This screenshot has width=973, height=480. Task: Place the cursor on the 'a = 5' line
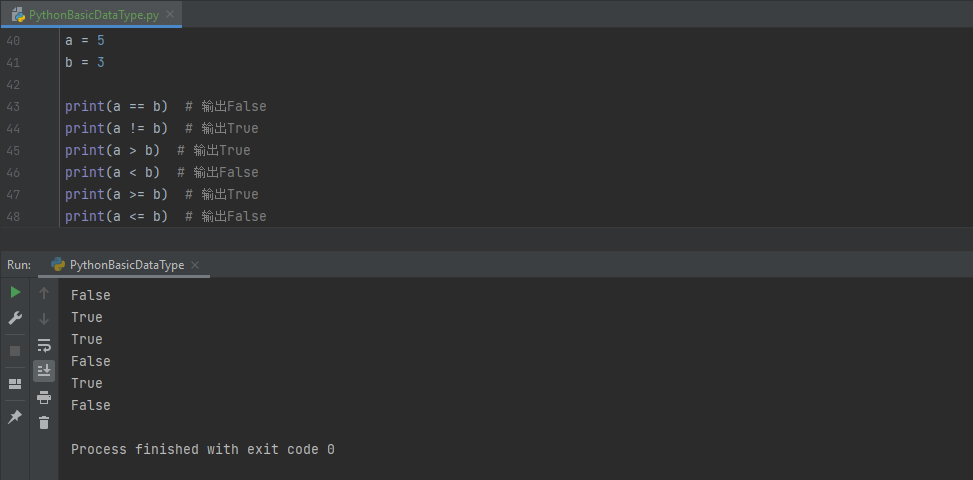(x=85, y=40)
